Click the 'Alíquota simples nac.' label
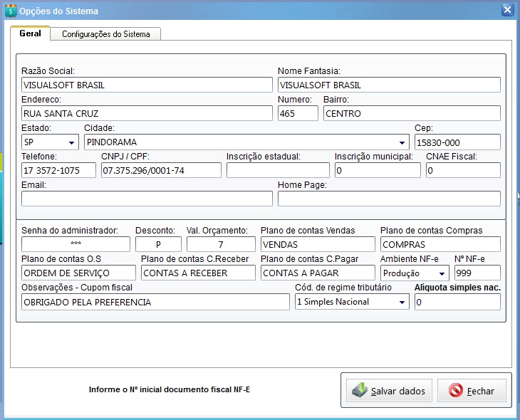 (457, 288)
